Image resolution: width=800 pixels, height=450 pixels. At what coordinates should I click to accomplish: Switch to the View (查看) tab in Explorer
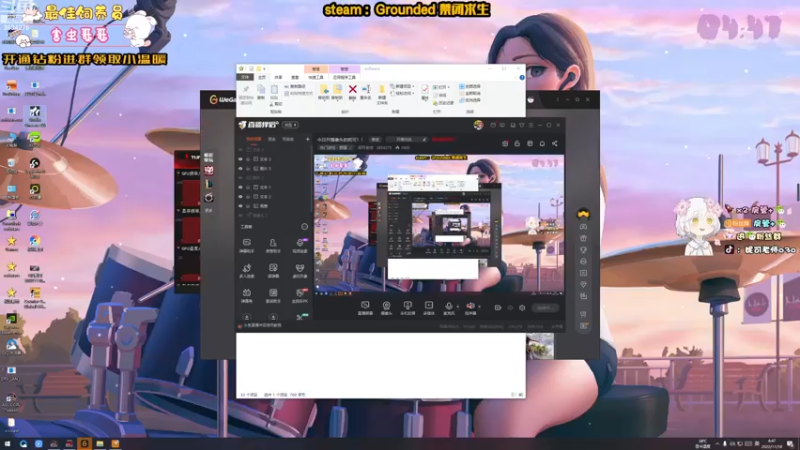pos(295,77)
